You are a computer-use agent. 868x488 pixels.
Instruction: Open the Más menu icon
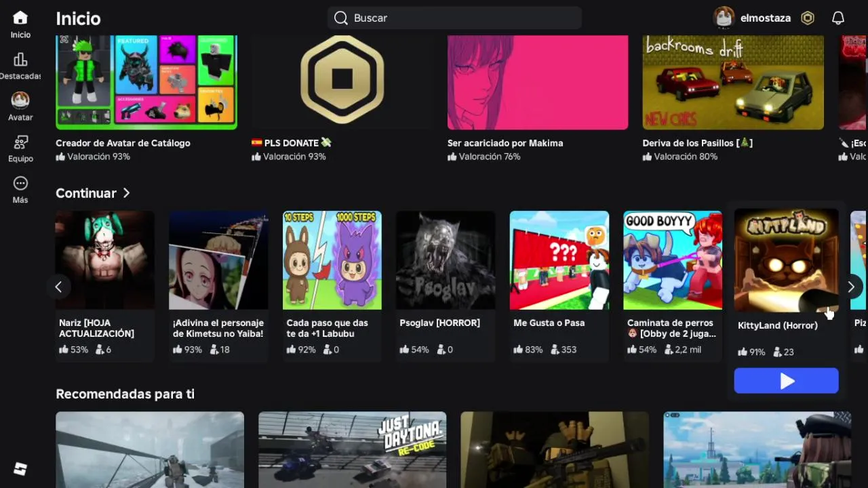tap(20, 184)
